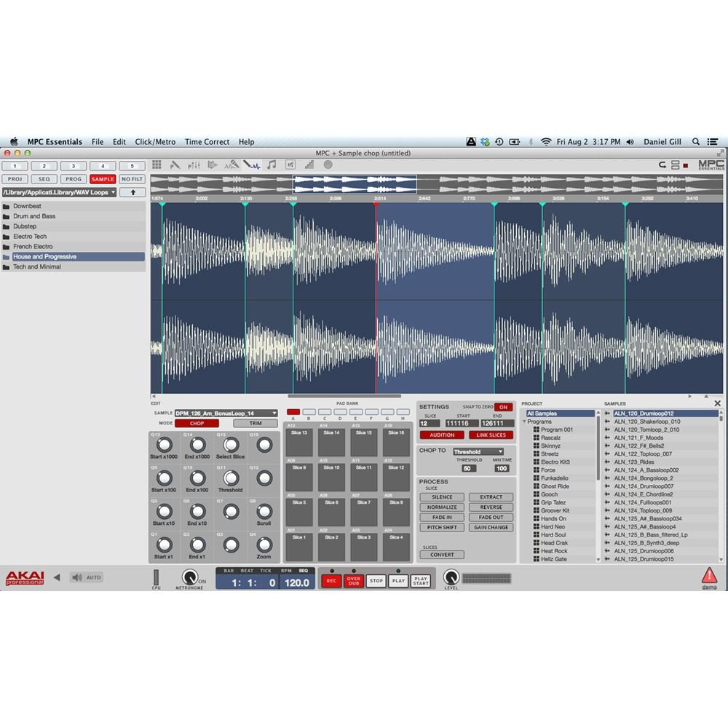Screen dimensions: 728x728
Task: Open the sample edit waveform icon
Action: (252, 165)
